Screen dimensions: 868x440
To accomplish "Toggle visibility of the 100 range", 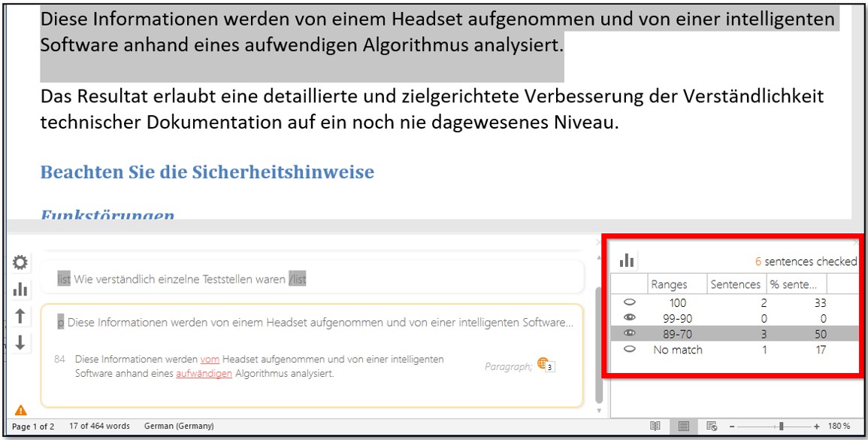I will pyautogui.click(x=629, y=302).
